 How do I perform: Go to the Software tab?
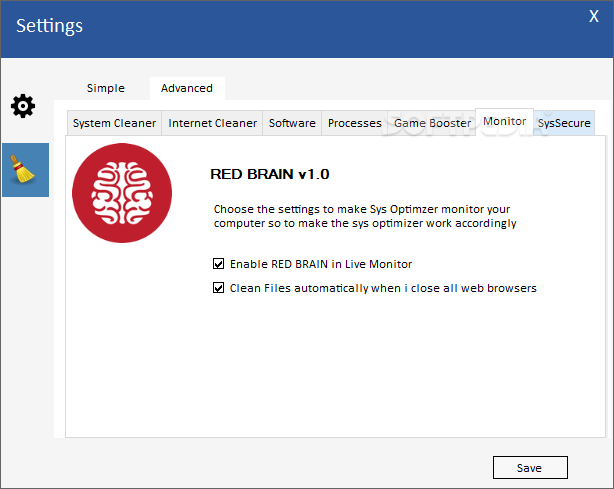pyautogui.click(x=292, y=123)
